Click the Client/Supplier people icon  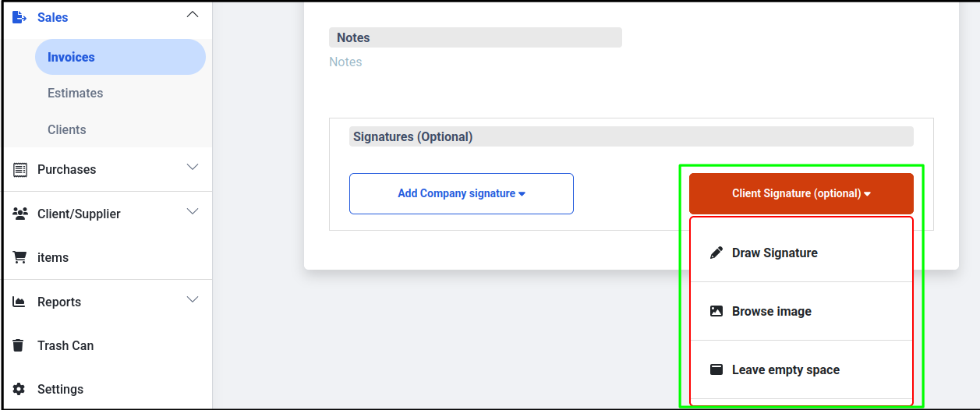coord(20,214)
